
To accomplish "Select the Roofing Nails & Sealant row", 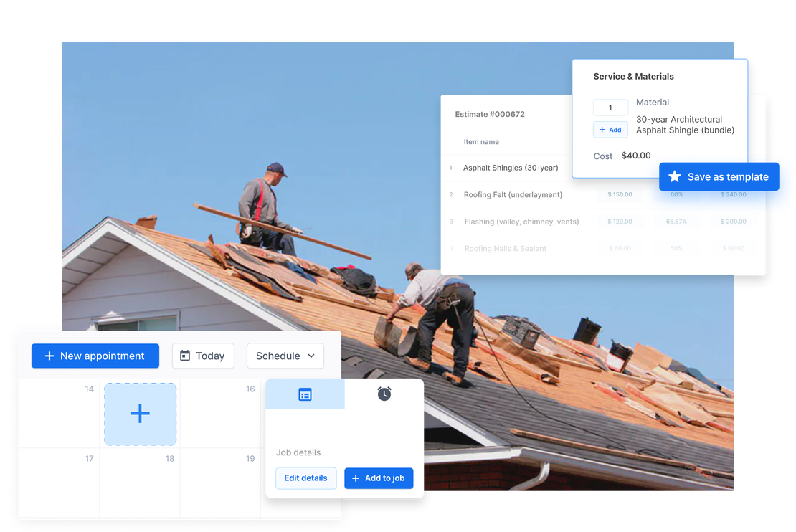I will coord(505,249).
